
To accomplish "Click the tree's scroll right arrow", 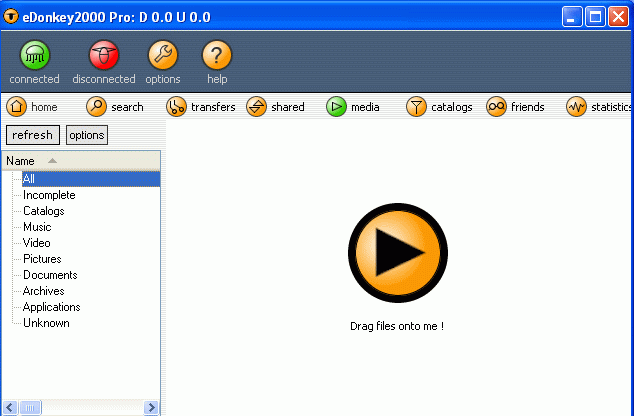I will click(152, 407).
